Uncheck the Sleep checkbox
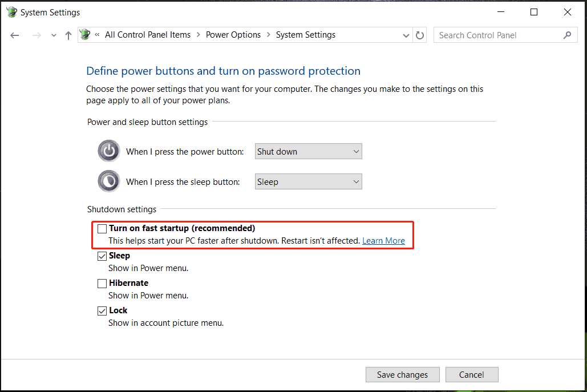 pos(102,256)
